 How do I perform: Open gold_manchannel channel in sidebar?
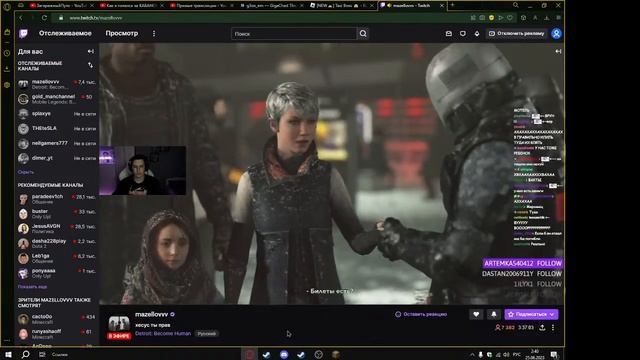pyautogui.click(x=57, y=99)
